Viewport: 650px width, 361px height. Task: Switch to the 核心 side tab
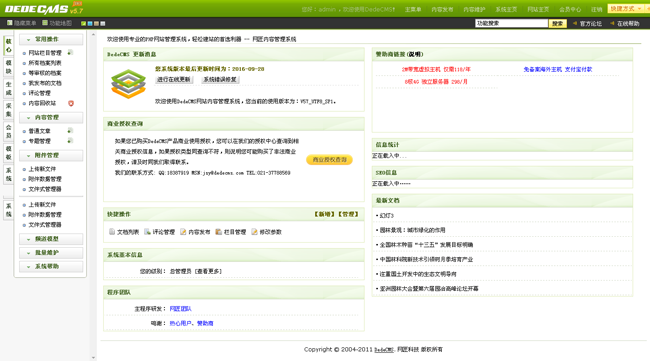click(9, 46)
